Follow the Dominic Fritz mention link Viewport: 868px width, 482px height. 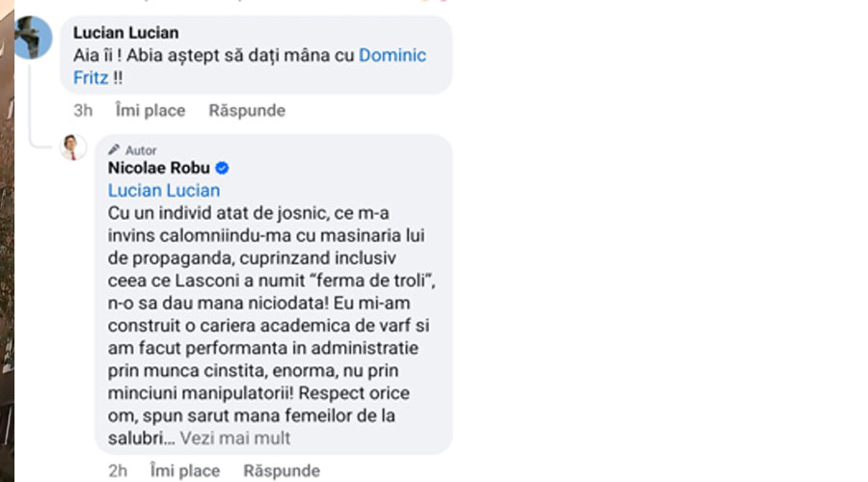pyautogui.click(x=392, y=55)
